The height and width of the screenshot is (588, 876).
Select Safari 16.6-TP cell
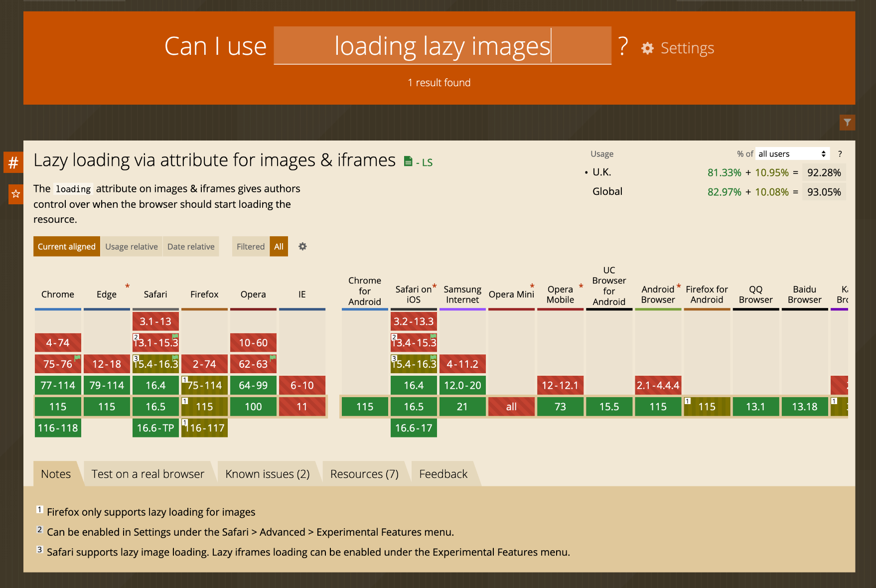point(155,428)
